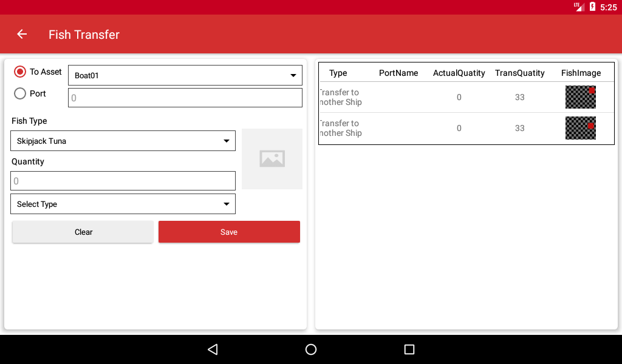Select the Port radio button
The image size is (622, 364).
[x=20, y=93]
